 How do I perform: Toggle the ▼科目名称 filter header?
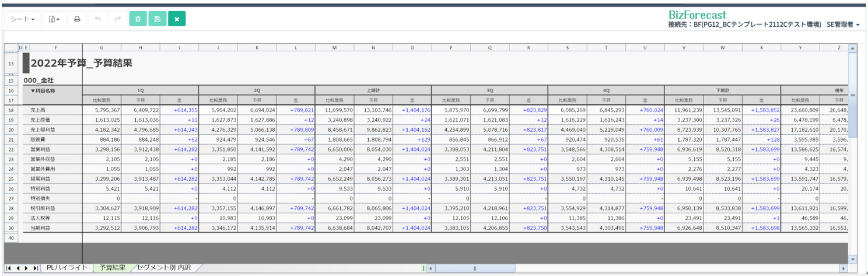coord(43,90)
